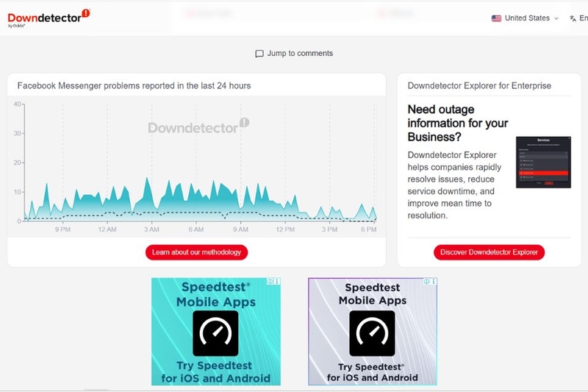The image size is (588, 392).
Task: Open ad options menu on teal ad
Action: [x=277, y=282]
